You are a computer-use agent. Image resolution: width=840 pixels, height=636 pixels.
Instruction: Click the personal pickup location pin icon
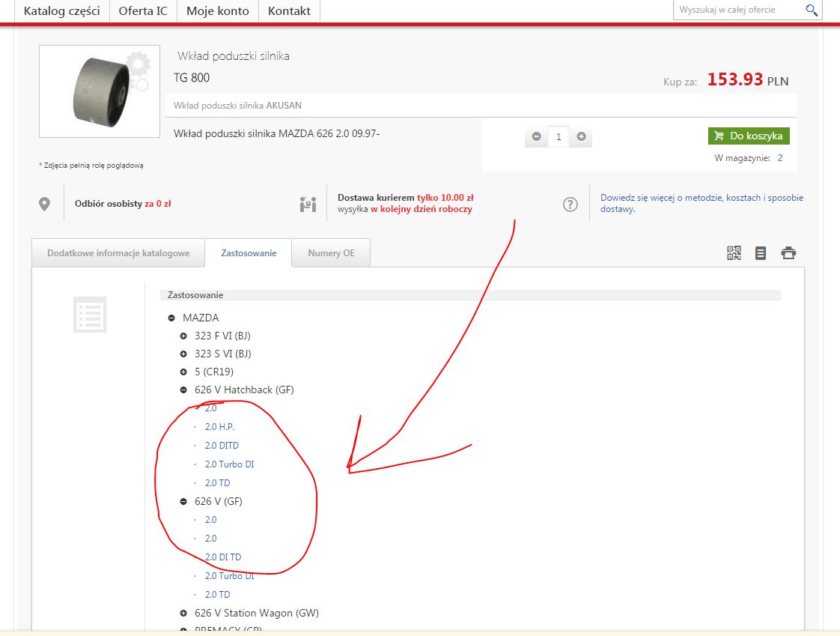coord(45,204)
